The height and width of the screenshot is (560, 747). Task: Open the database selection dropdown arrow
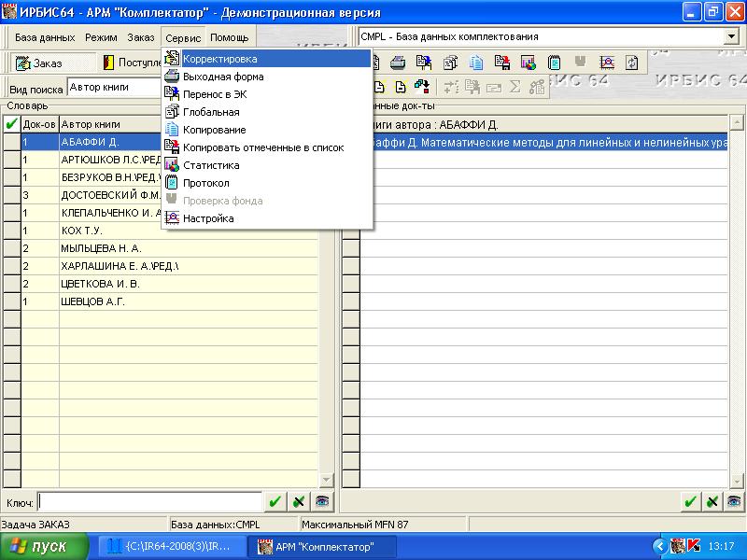point(731,36)
